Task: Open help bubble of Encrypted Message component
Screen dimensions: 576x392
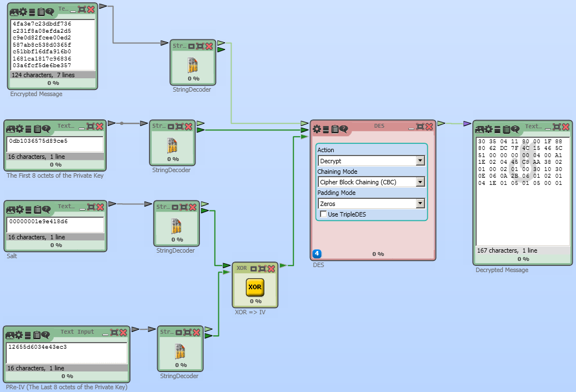Action: pos(49,12)
